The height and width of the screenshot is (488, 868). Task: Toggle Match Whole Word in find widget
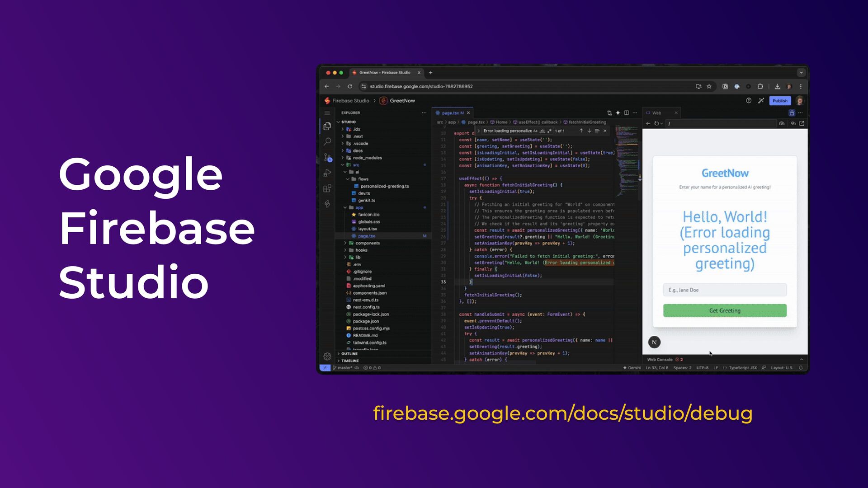point(542,131)
